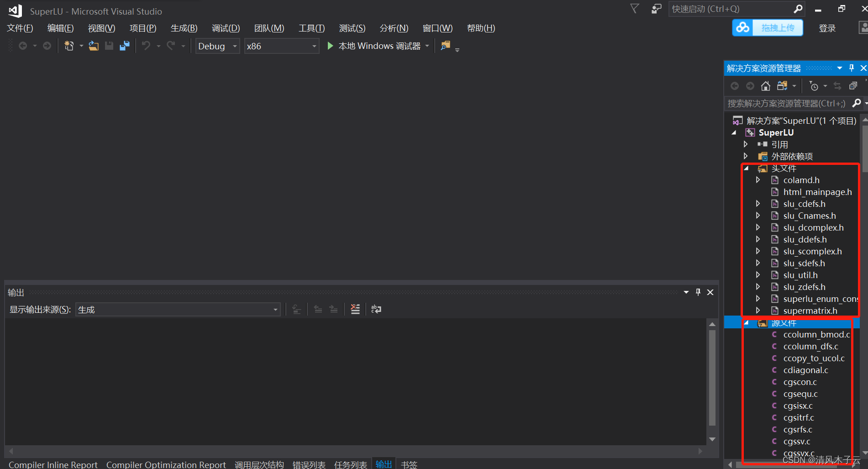Switch to the 调用层次结构 tab
This screenshot has width=868, height=469.
click(259, 464)
